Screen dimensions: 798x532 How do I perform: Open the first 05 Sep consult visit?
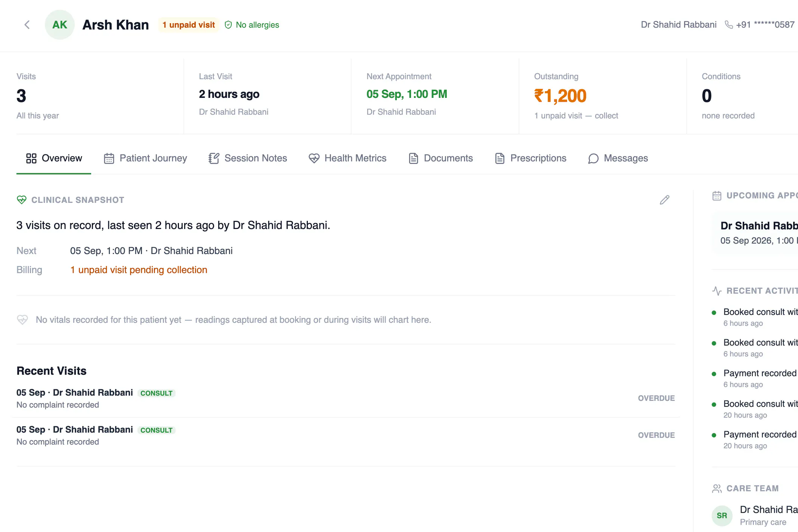tap(346, 398)
